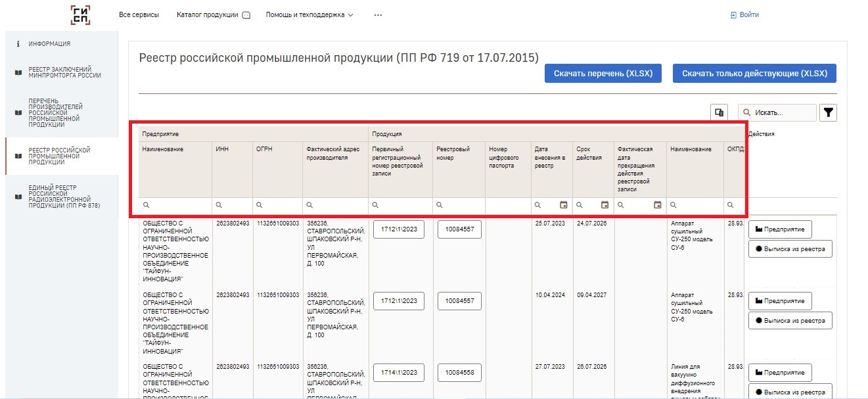Sort by the ИНН column header
This screenshot has width=868, height=399.
(222, 149)
